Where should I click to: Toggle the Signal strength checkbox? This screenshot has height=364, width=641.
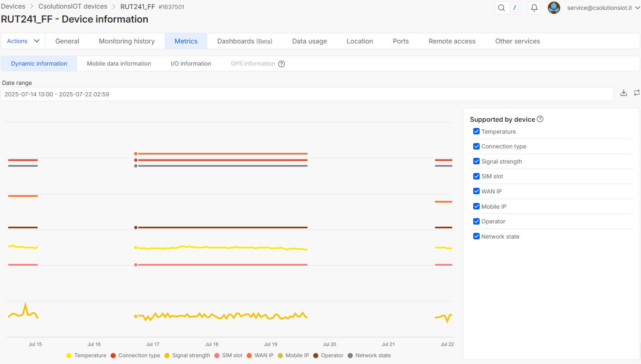476,162
